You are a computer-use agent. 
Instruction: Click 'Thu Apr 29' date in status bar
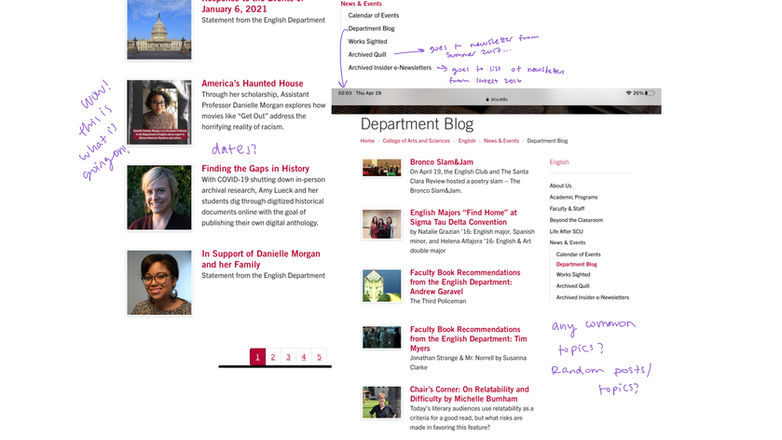pos(369,93)
